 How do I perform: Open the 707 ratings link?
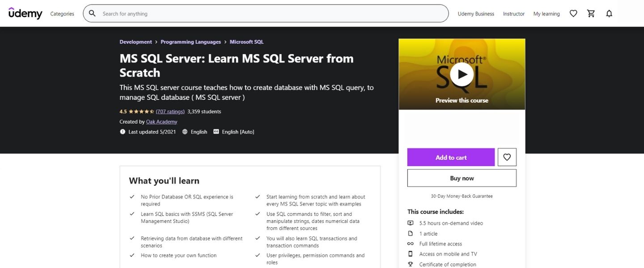click(x=170, y=112)
